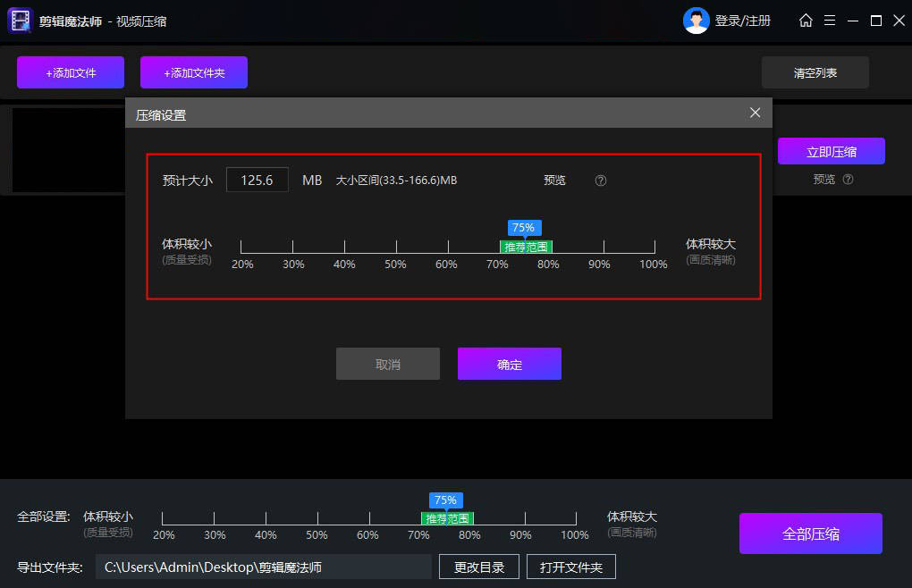This screenshot has height=588, width=912.
Task: Click the 打开文件夹 button
Action: pos(571,567)
